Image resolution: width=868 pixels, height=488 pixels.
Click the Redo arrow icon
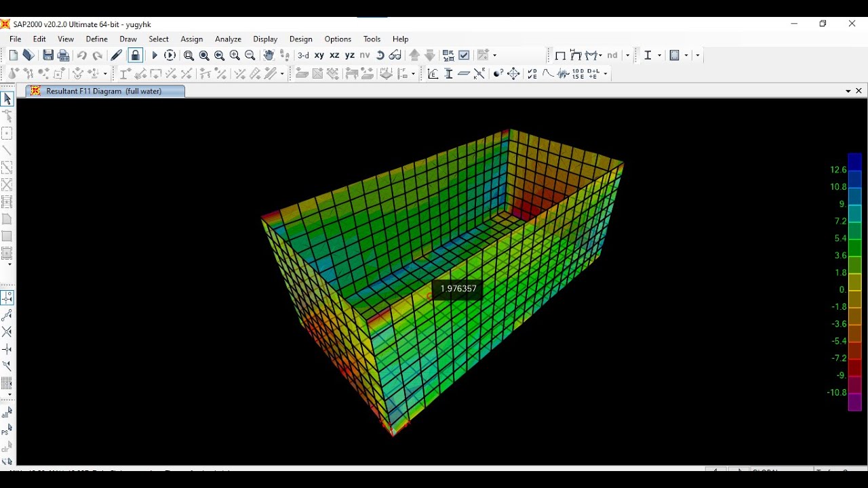(x=98, y=56)
